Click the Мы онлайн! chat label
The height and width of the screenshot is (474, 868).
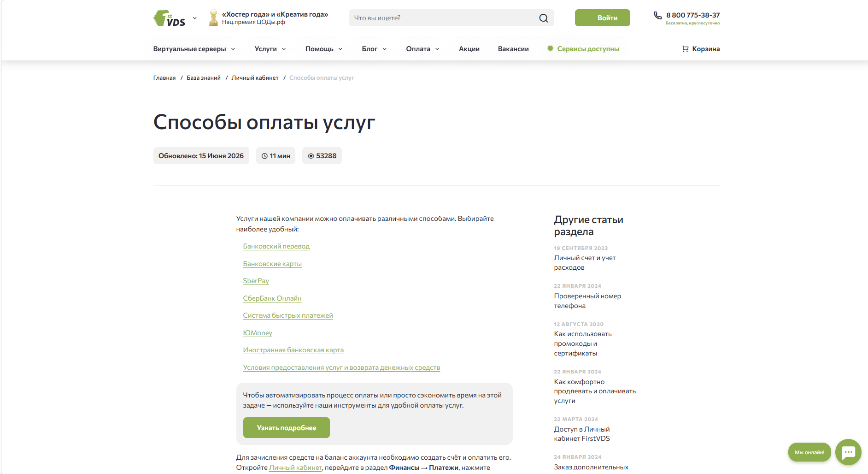coord(809,452)
